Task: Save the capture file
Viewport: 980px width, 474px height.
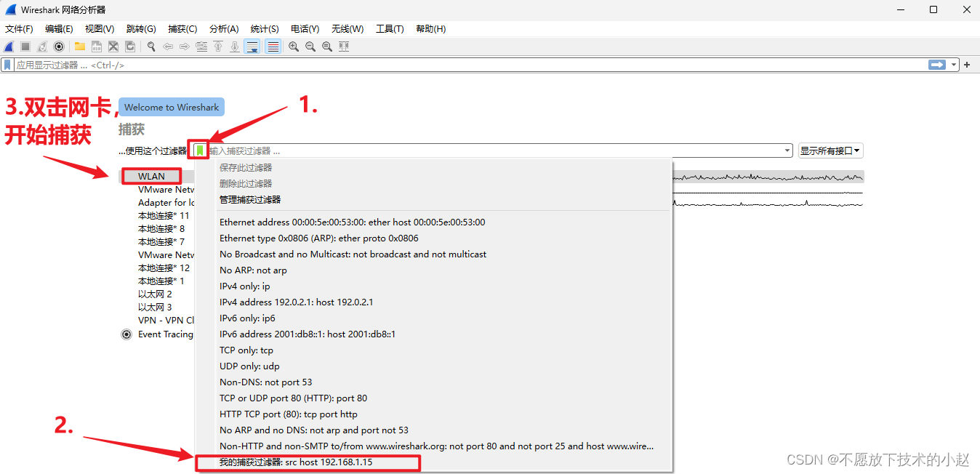Action: pos(97,47)
